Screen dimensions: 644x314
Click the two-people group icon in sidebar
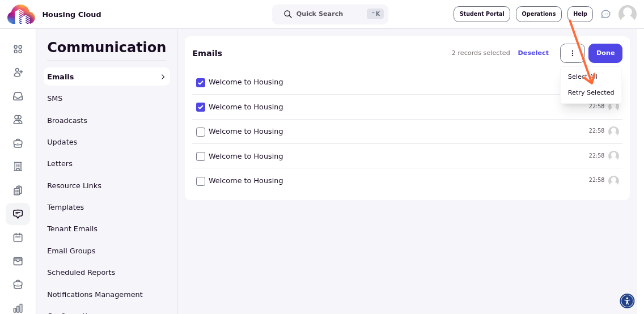click(18, 120)
